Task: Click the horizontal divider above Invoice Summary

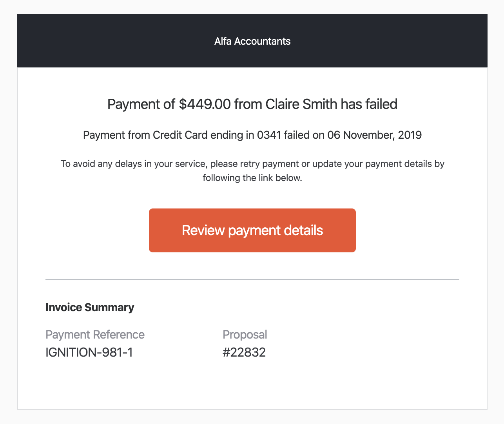Action: click(x=252, y=279)
